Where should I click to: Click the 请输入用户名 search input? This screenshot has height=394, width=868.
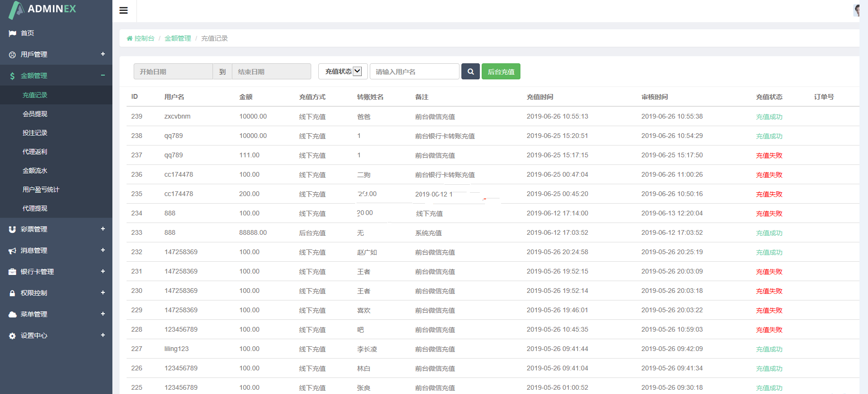(x=414, y=72)
